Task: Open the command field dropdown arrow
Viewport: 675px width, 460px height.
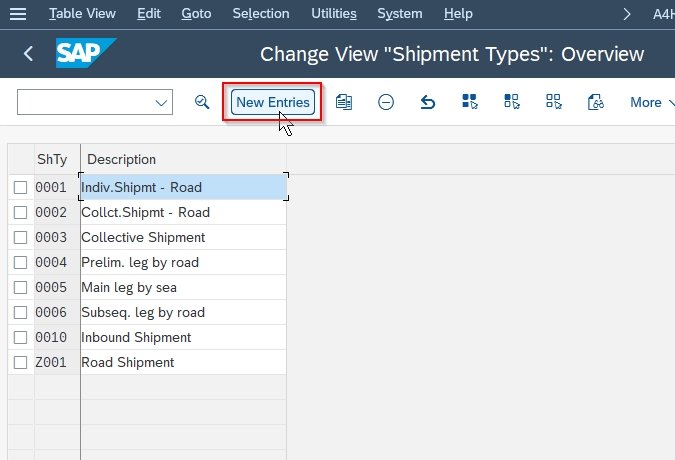Action: coord(161,102)
